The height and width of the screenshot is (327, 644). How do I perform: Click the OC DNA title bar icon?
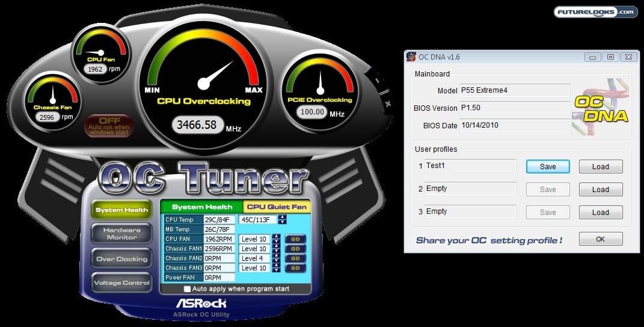click(411, 57)
